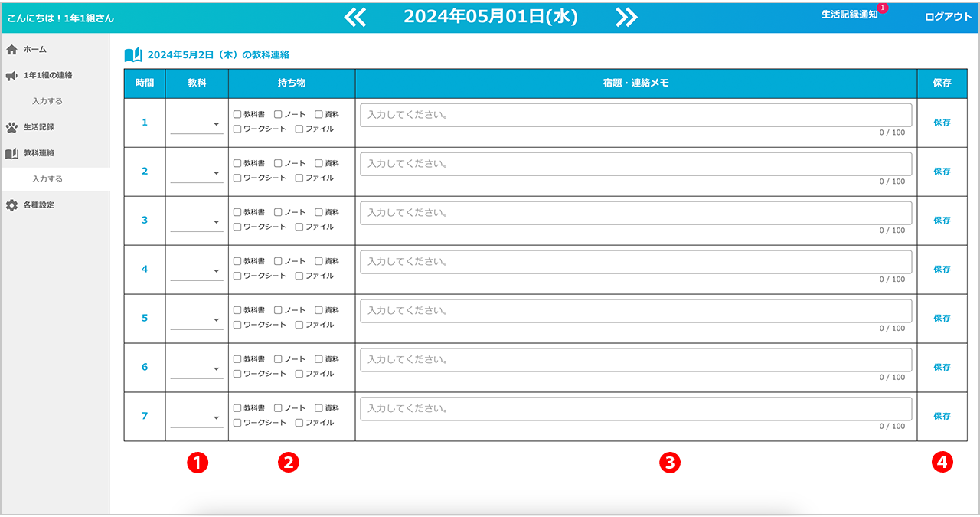Enable ノート checkbox in period 3 row
The image size is (980, 517).
(278, 212)
